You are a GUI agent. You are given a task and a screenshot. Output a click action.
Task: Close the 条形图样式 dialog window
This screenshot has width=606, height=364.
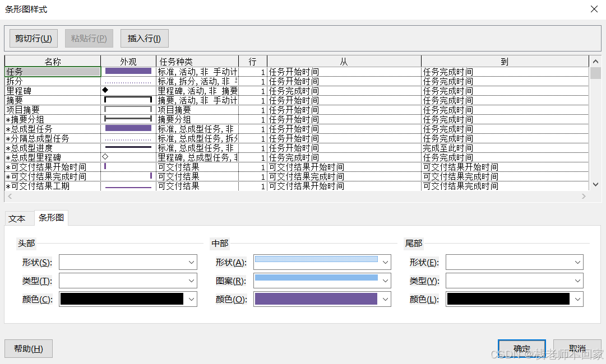[x=594, y=9]
